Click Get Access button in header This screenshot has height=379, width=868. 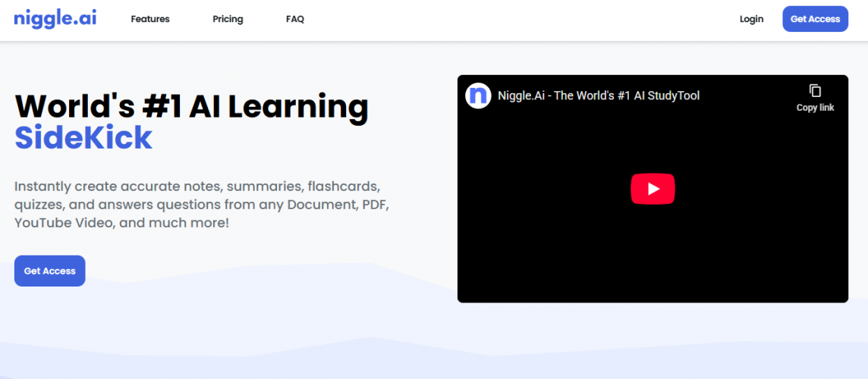pos(815,19)
